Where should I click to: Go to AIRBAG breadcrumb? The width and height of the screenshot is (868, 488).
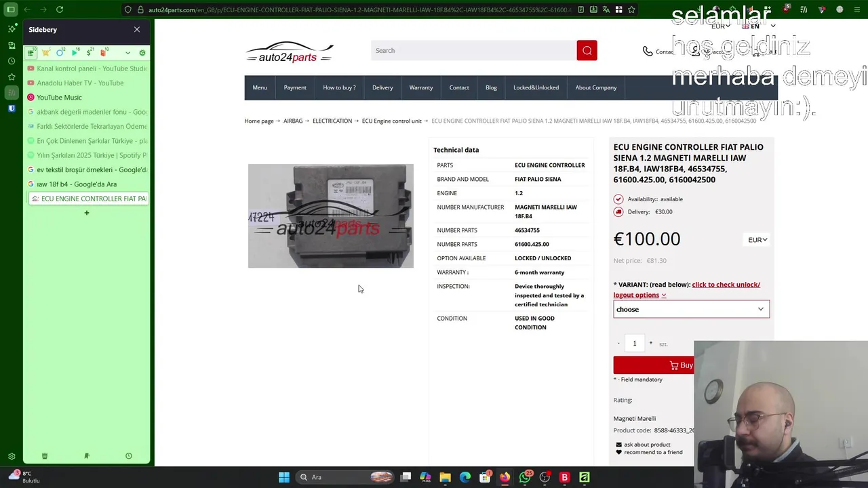click(293, 121)
